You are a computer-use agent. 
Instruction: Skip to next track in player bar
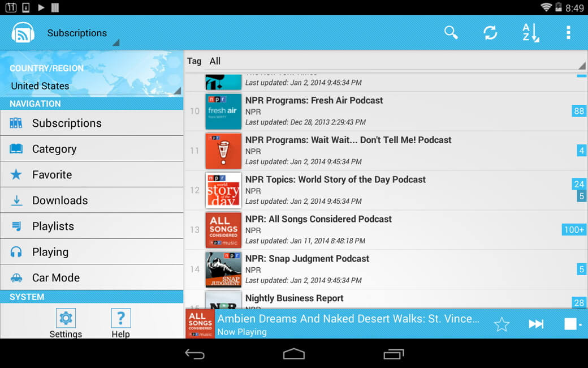[x=536, y=324]
